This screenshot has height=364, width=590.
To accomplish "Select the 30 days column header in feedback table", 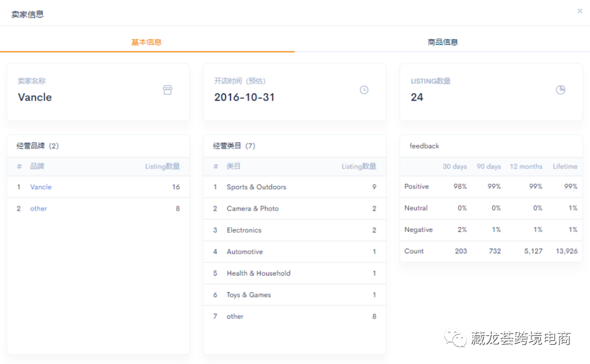I will point(454,166).
